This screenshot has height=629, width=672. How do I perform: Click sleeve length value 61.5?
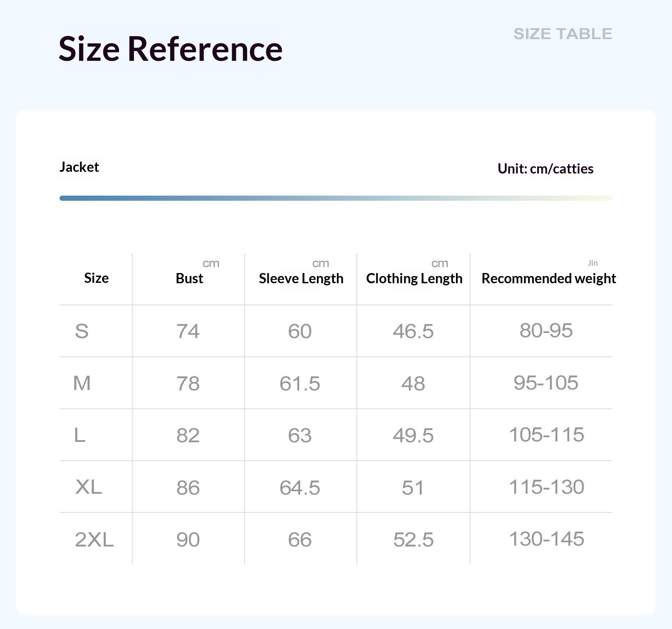point(300,384)
